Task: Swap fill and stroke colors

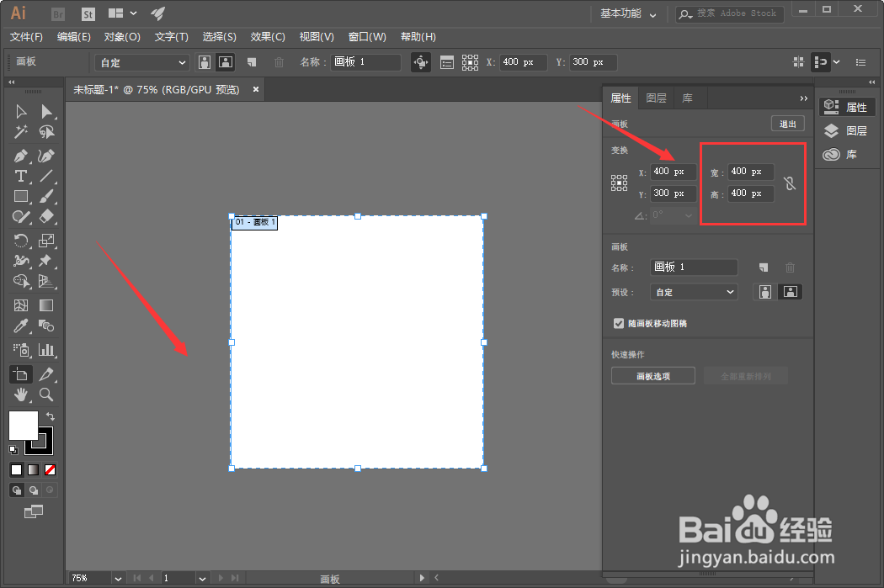Action: (51, 416)
